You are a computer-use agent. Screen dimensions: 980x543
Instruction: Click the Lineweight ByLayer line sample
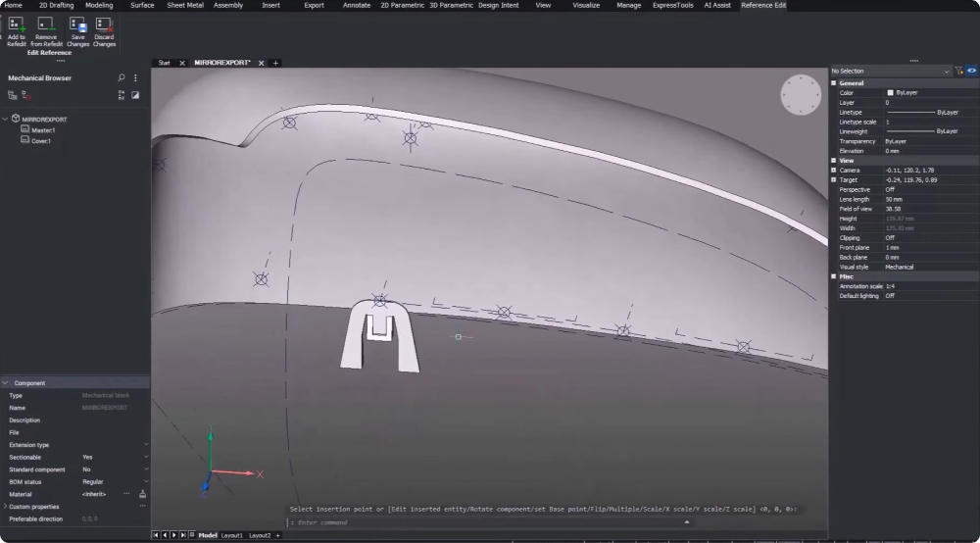pyautogui.click(x=910, y=132)
